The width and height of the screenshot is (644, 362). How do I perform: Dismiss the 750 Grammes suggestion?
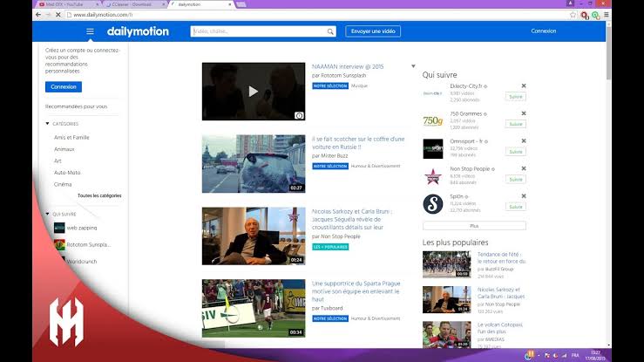[x=524, y=113]
